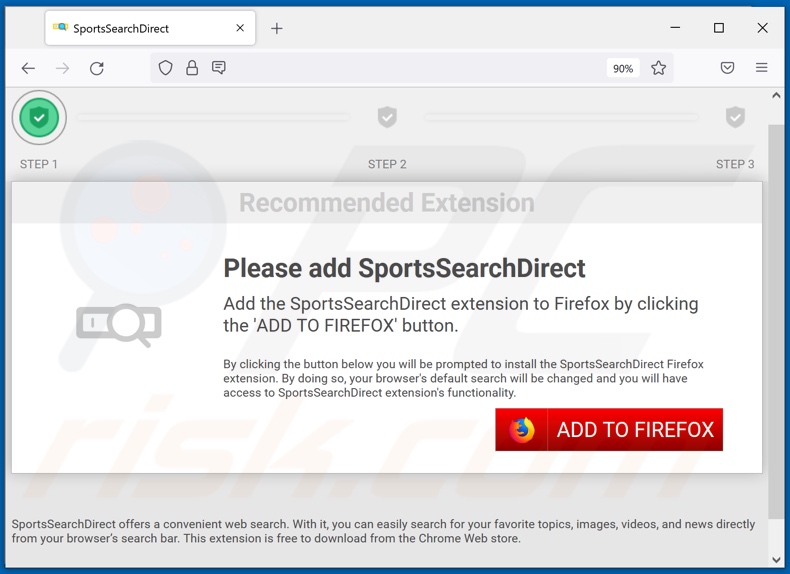The width and height of the screenshot is (790, 574).
Task: Open the tracking protection shield icon
Action: tap(165, 68)
